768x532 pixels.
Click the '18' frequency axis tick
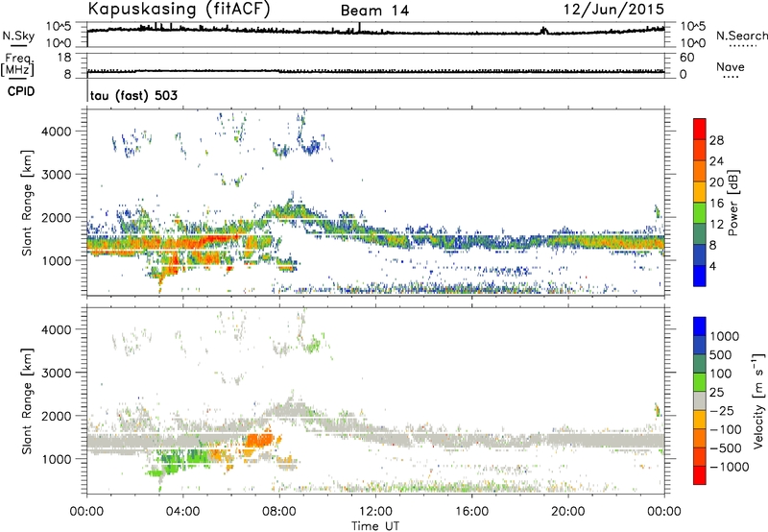click(x=64, y=58)
